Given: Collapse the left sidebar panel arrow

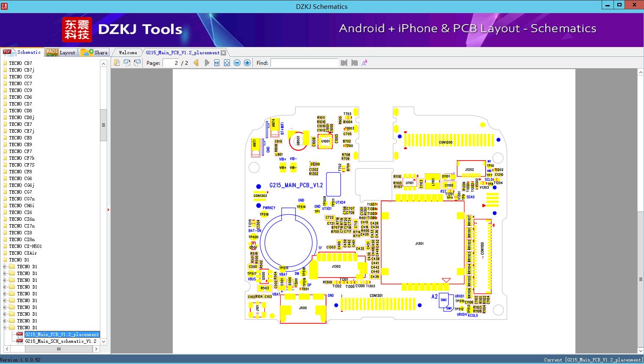Looking at the screenshot, I should 108,210.
